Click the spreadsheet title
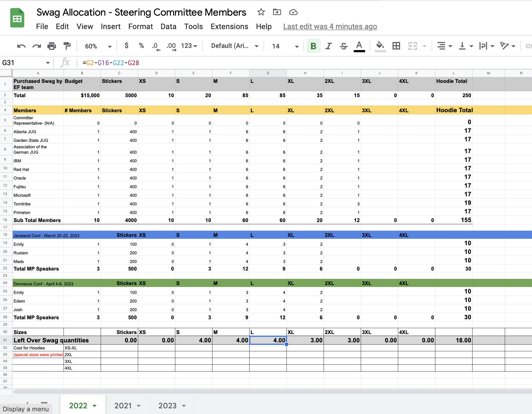The image size is (532, 414). [x=141, y=12]
